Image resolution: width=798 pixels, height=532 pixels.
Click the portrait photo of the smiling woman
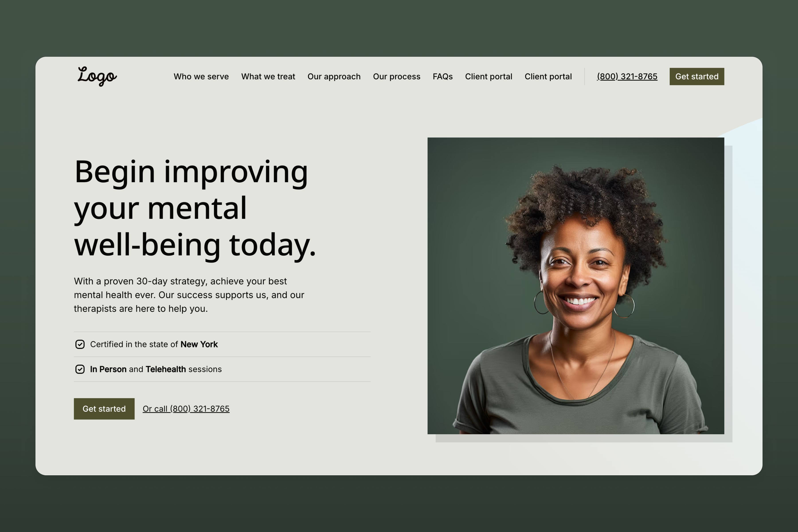(x=576, y=286)
